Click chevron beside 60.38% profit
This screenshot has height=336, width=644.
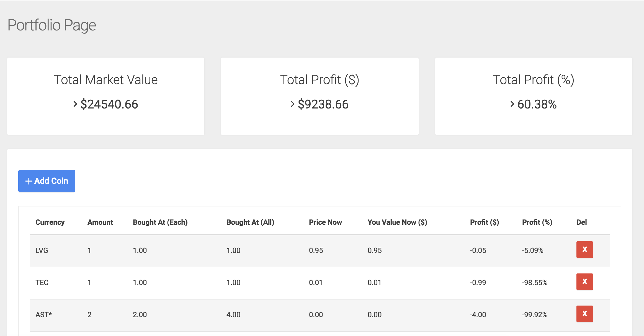pos(512,104)
